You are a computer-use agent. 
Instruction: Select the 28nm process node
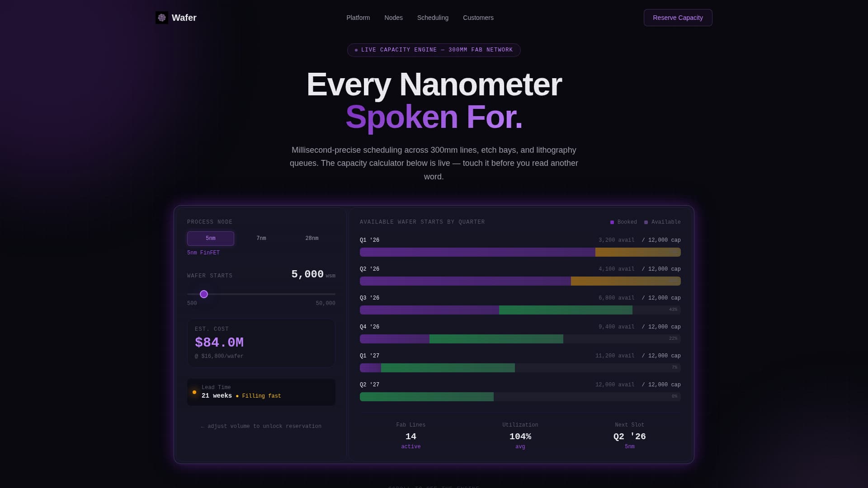pos(312,238)
